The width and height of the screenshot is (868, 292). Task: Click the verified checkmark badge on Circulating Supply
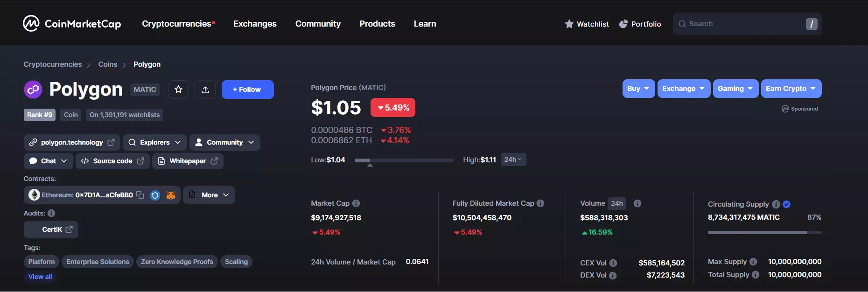[787, 204]
